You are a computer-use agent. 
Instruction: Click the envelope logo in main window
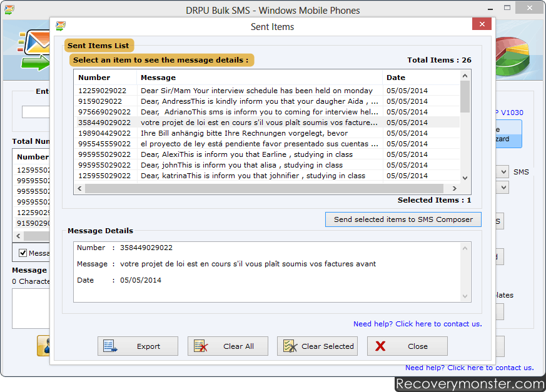coord(34,50)
